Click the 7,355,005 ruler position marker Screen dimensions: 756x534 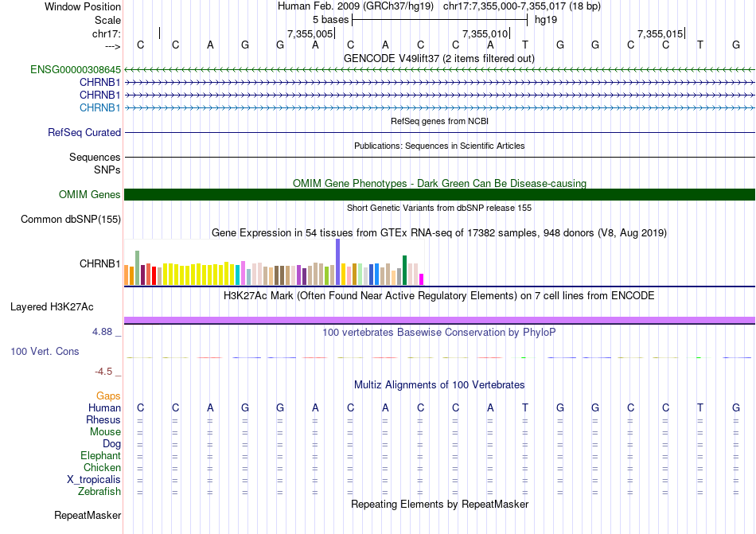click(310, 33)
